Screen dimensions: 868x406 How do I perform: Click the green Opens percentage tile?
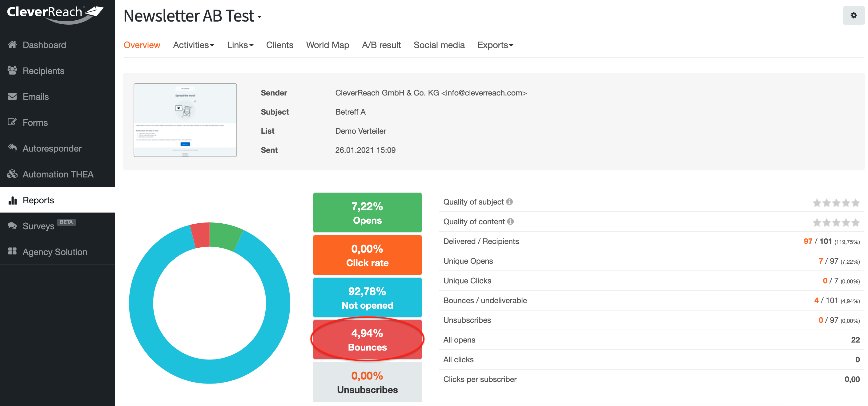(367, 213)
